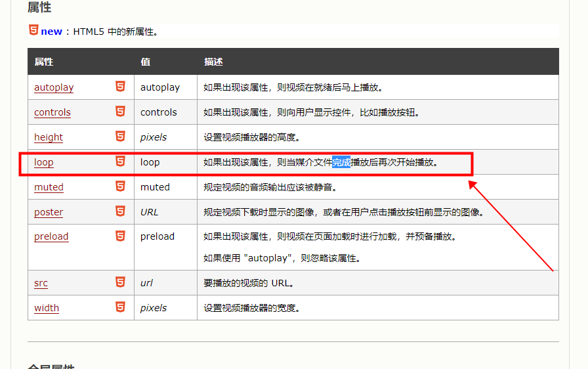This screenshot has width=588, height=369.
Task: Open the autoplay attribute link
Action: pos(54,87)
